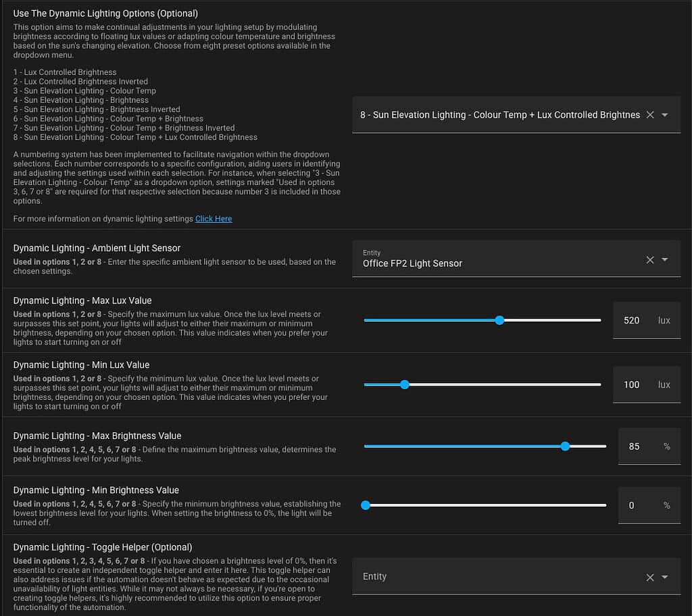
Task: Click the 'Dynamic Lighting - Toggle Helper (Optional)' heading
Action: [103, 547]
